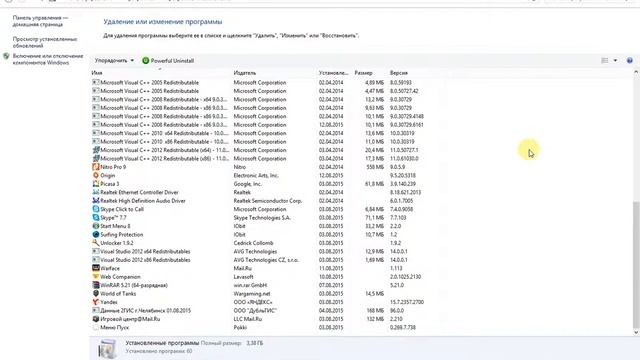This screenshot has width=640, height=360.
Task: Open the Упорядочить dropdown menu
Action: click(114, 60)
